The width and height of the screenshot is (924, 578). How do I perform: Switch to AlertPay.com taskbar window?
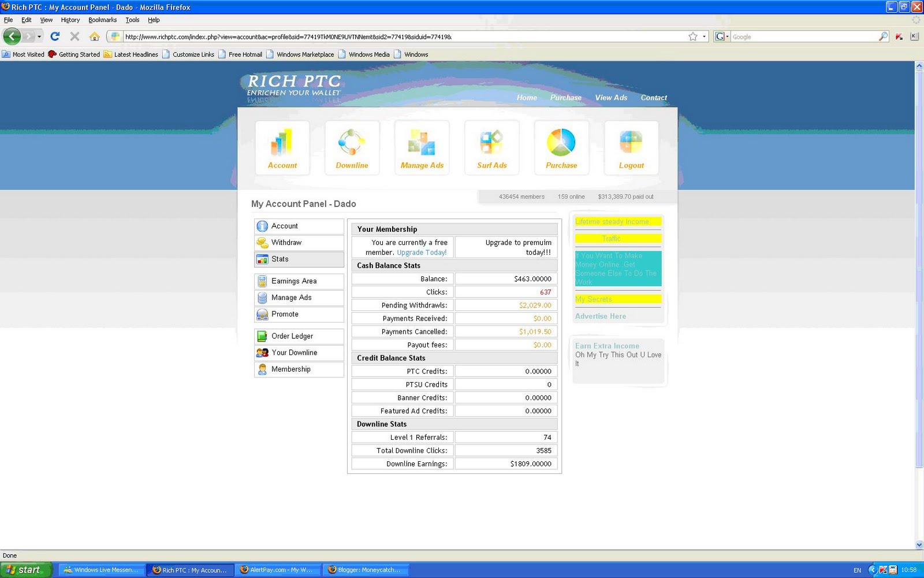point(277,570)
